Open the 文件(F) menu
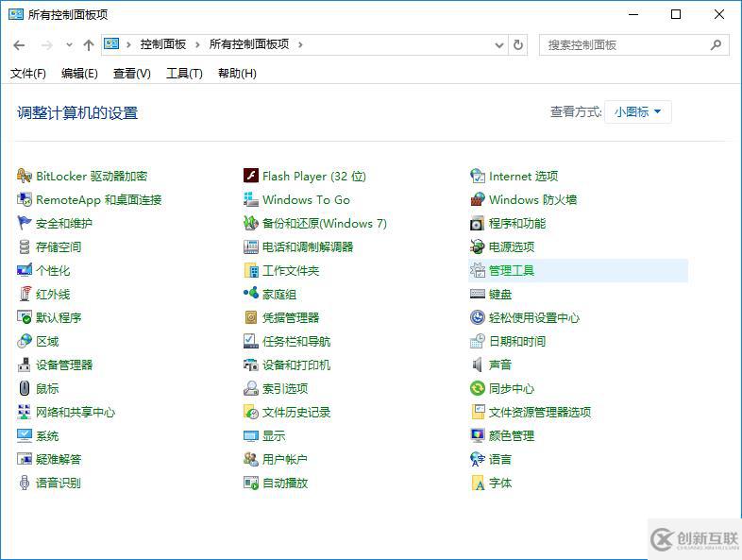The image size is (742, 560). pos(28,74)
